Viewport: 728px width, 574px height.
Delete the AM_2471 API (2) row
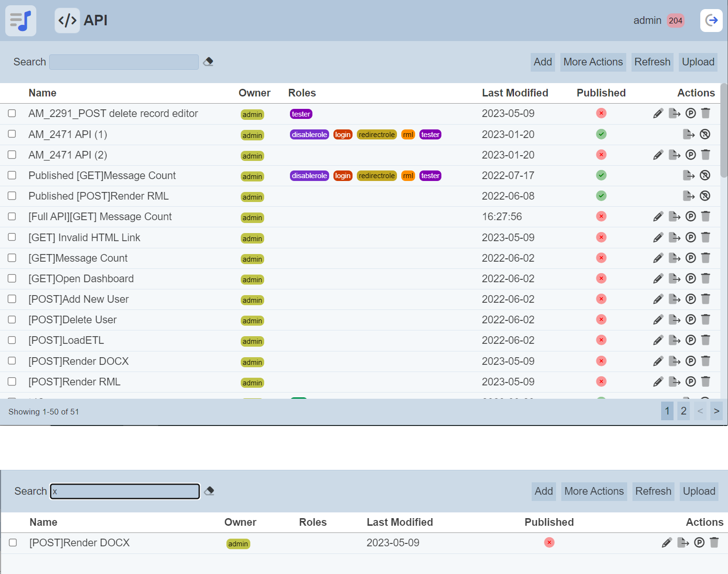tap(706, 155)
